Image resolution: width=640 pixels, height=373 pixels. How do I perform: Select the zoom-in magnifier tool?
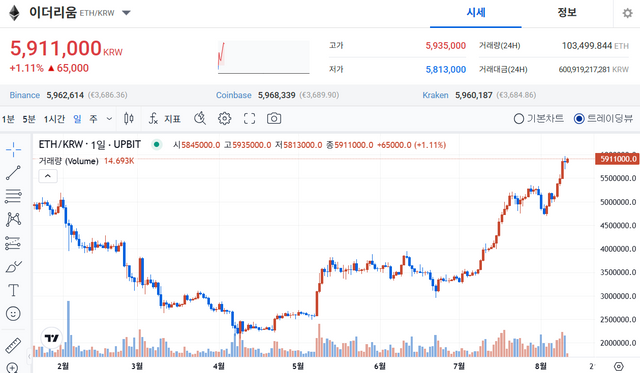pyautogui.click(x=12, y=368)
